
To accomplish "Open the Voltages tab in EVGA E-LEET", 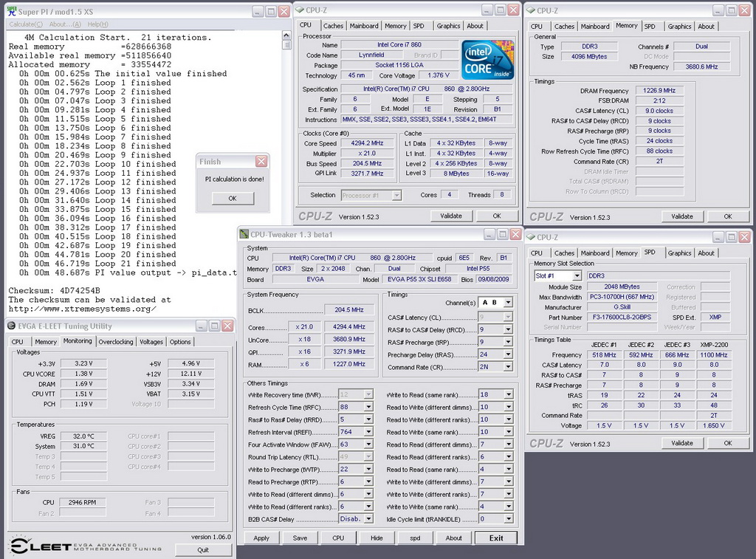I will 151,341.
